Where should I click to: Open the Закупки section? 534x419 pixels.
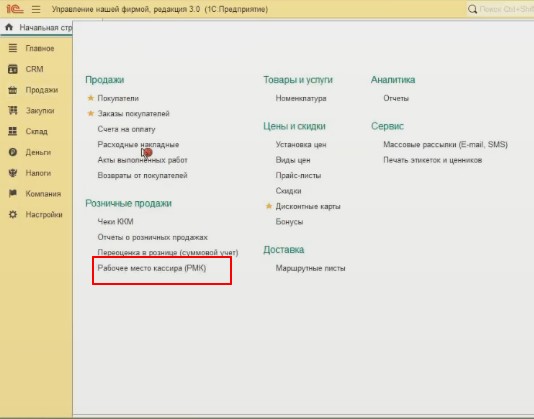[x=40, y=111]
